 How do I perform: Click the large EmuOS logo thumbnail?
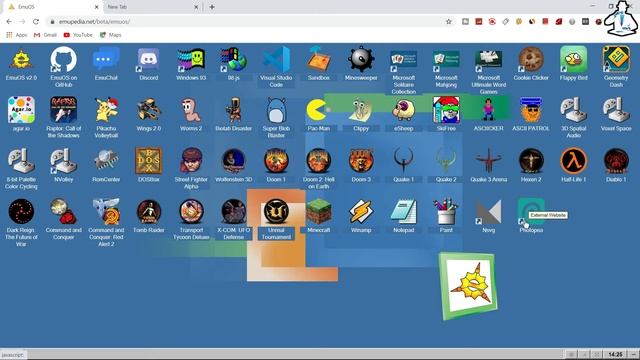coord(468,286)
